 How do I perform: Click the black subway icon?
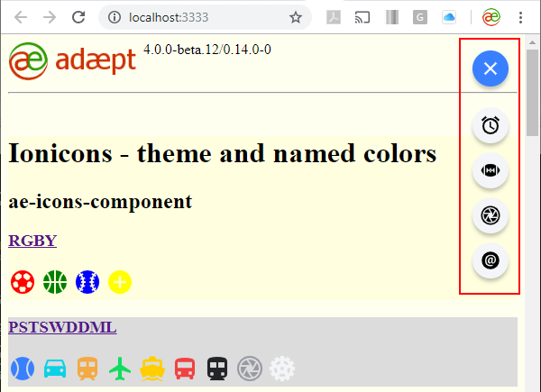217,369
